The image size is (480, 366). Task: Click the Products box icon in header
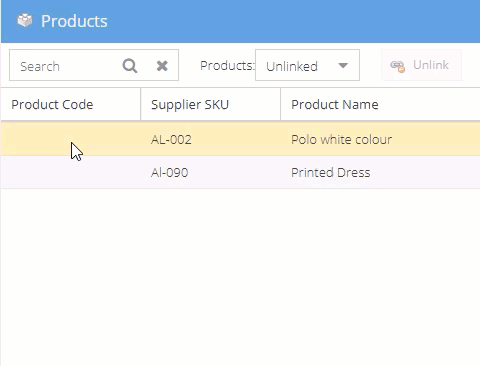(x=25, y=21)
